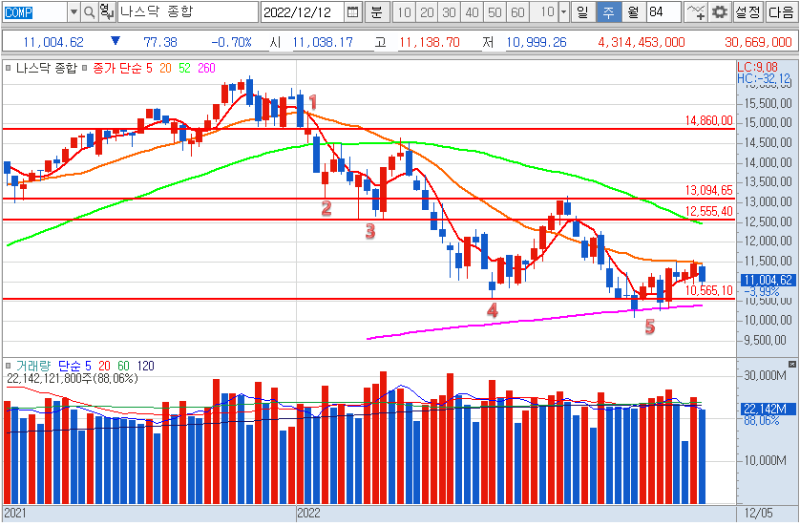Image resolution: width=800 pixels, height=523 pixels.
Task: Click the 10 minute interval button
Action: click(x=404, y=12)
